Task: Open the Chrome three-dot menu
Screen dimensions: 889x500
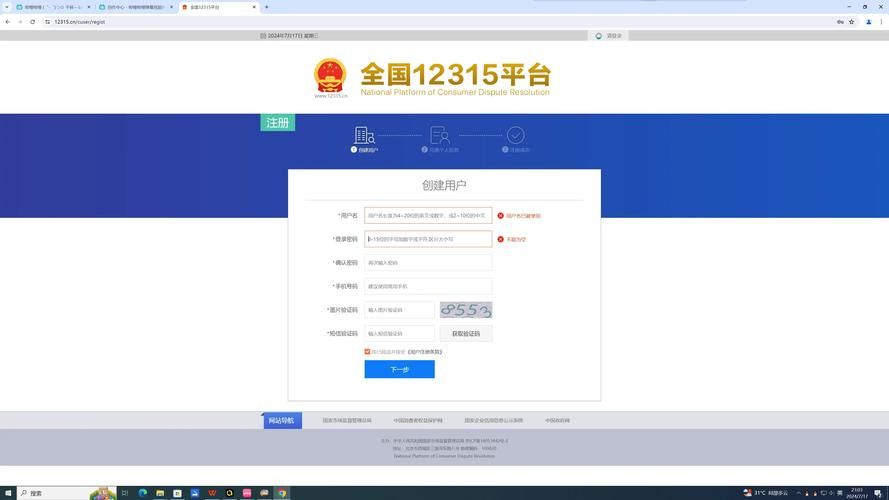Action: coord(882,22)
